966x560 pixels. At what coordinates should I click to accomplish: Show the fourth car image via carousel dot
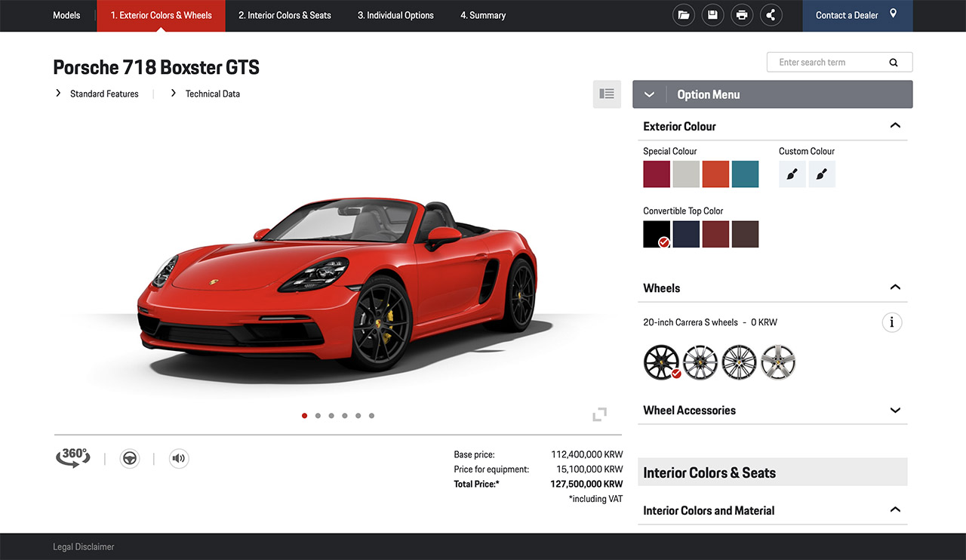[x=345, y=415]
